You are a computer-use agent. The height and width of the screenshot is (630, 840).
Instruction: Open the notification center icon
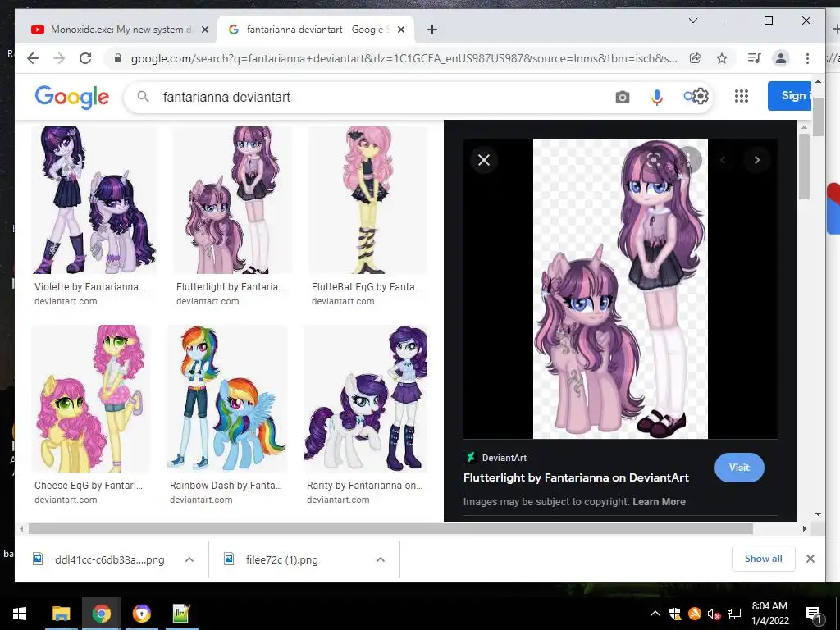(814, 614)
